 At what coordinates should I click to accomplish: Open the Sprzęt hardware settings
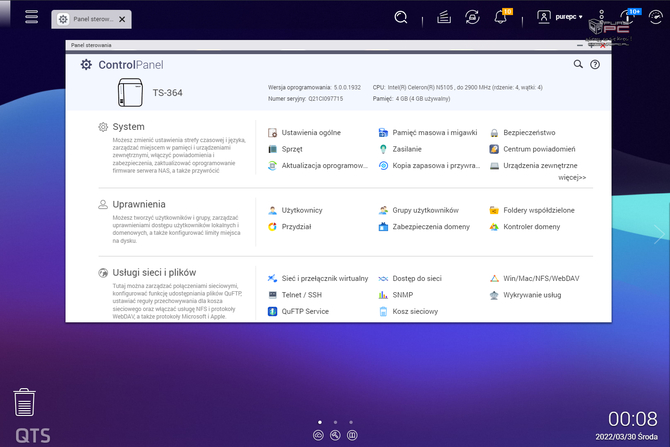285,149
